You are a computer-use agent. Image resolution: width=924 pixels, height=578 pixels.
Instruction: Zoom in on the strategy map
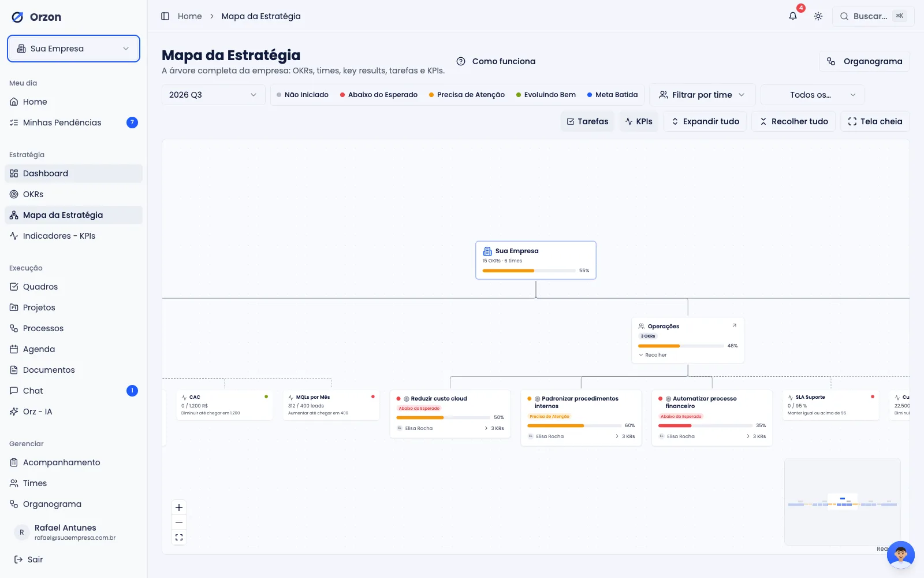pyautogui.click(x=179, y=507)
